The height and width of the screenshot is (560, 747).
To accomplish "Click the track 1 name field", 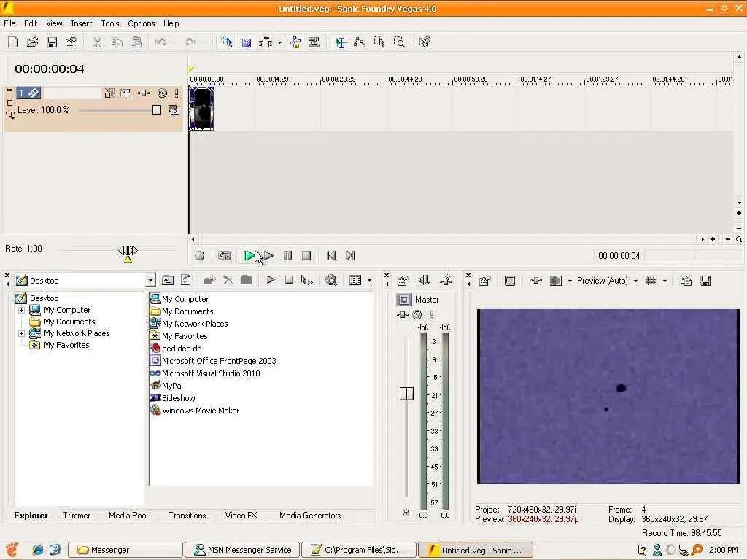I will [x=71, y=93].
